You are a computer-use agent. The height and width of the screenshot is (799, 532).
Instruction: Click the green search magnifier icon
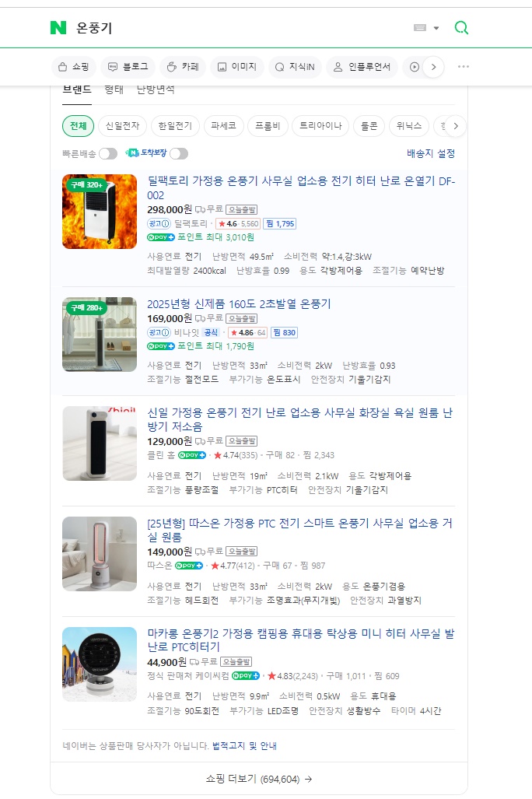(461, 27)
